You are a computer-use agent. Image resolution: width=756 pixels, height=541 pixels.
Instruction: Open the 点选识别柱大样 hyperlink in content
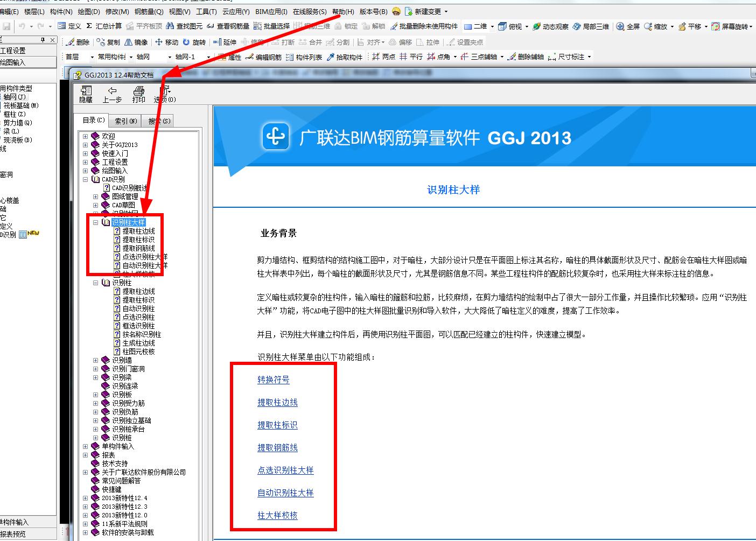[285, 470]
